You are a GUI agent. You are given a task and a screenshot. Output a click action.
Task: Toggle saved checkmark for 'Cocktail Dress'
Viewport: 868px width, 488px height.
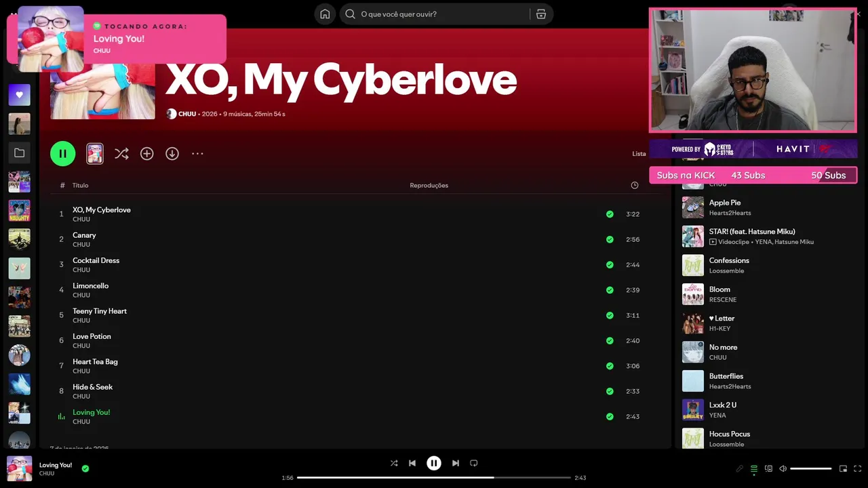point(610,265)
